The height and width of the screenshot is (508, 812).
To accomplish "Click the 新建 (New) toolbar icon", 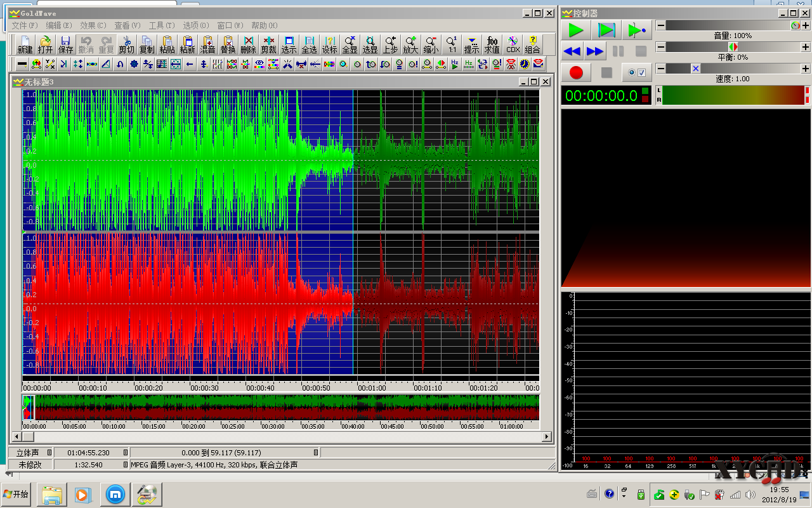I will point(25,44).
